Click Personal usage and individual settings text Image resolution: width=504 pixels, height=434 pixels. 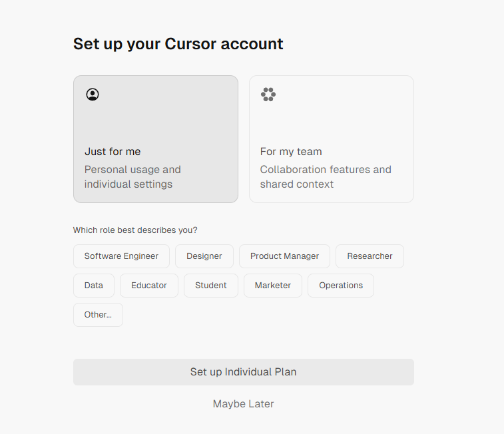(x=132, y=176)
